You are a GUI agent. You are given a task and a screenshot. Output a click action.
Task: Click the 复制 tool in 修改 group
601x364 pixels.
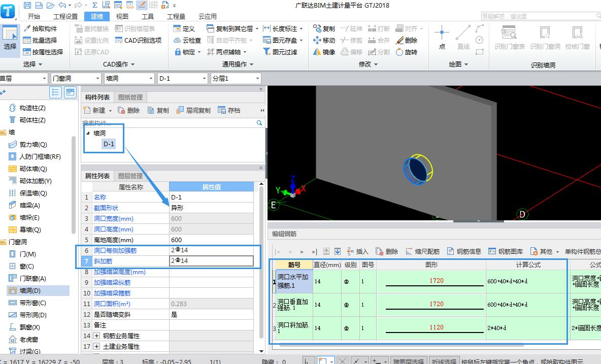pos(324,29)
